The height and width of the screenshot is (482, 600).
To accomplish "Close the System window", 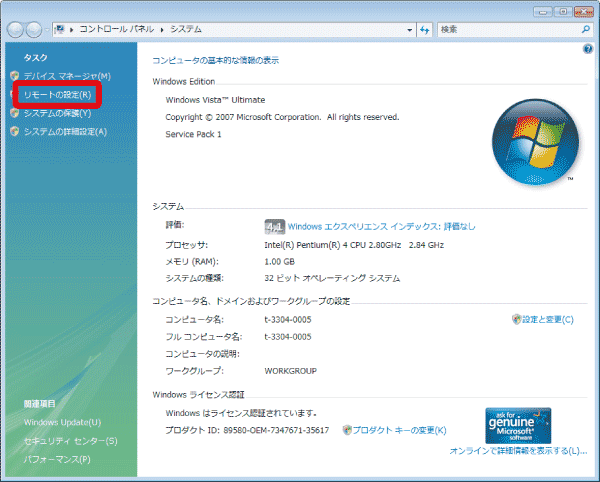I will [x=584, y=12].
